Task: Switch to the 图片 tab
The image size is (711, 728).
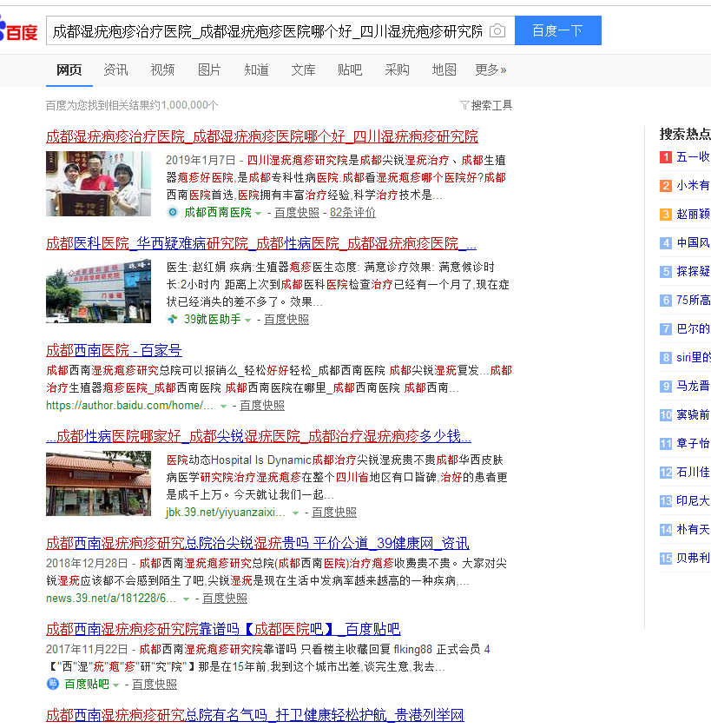Action: tap(209, 70)
